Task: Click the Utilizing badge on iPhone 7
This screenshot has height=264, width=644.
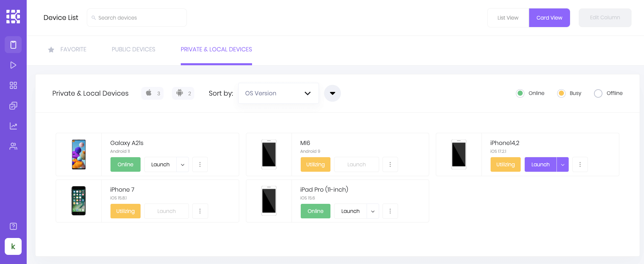Action: tap(125, 211)
